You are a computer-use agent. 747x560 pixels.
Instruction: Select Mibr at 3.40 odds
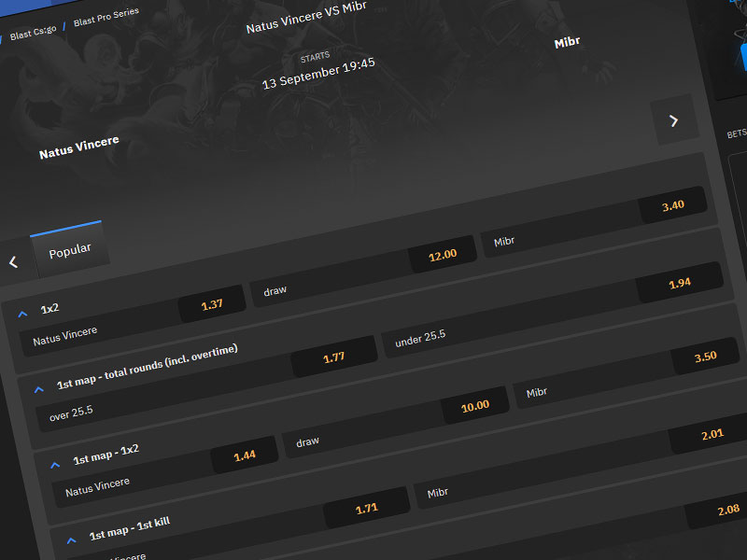(594, 222)
